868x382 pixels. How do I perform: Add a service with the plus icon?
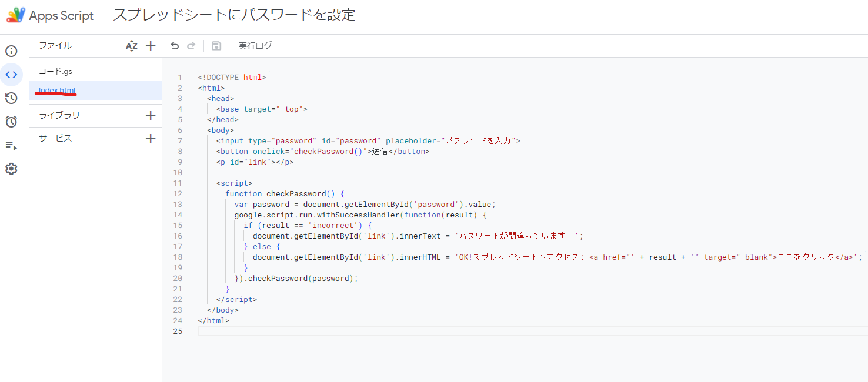point(150,139)
